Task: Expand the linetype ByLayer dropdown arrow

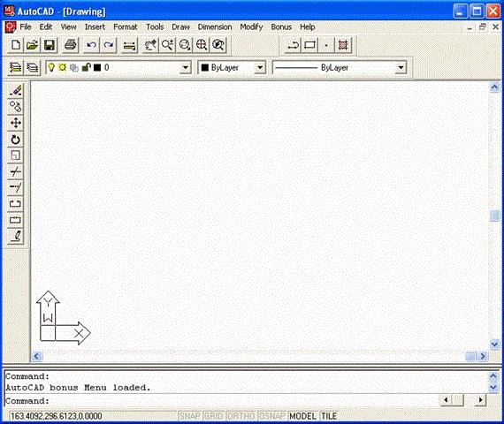Action: click(401, 68)
